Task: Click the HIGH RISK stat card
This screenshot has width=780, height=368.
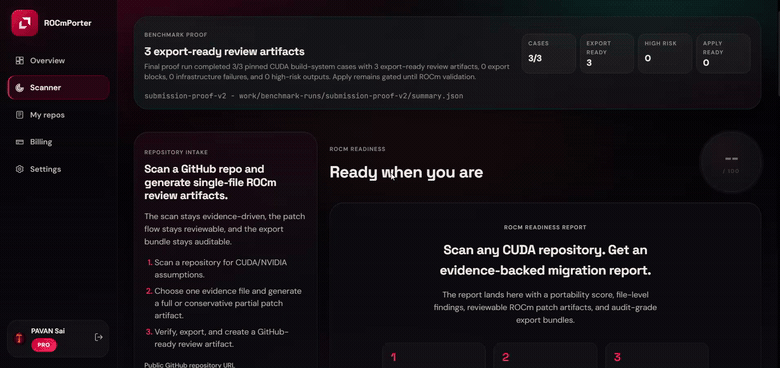Action: pos(665,54)
